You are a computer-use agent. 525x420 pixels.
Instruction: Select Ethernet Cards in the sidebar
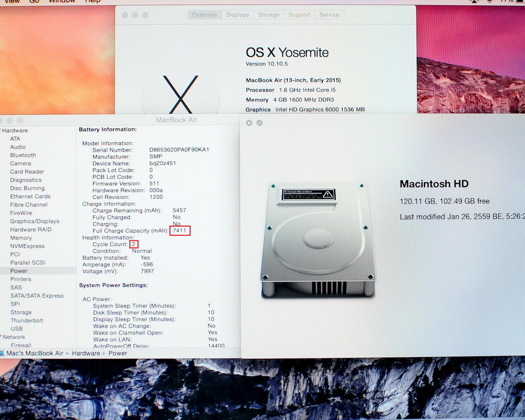click(30, 196)
